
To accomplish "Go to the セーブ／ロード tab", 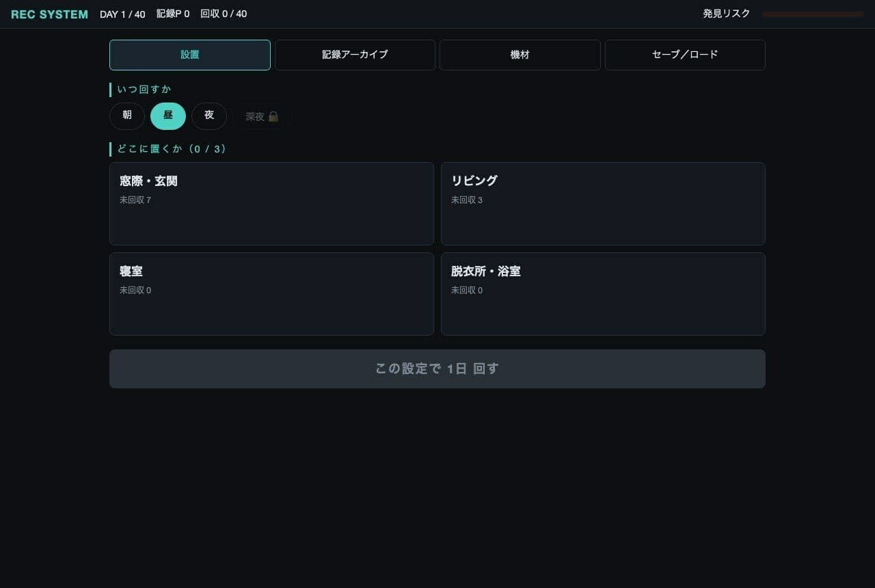I will (685, 55).
